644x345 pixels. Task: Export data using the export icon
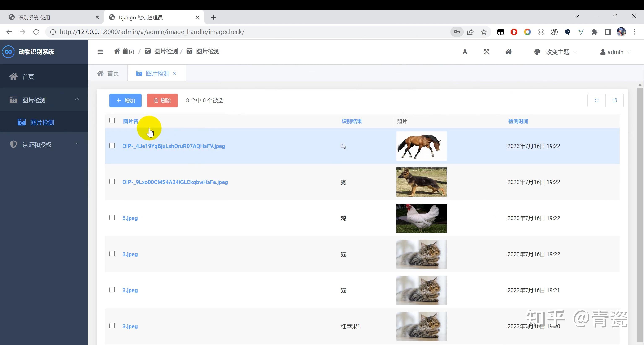coord(615,100)
